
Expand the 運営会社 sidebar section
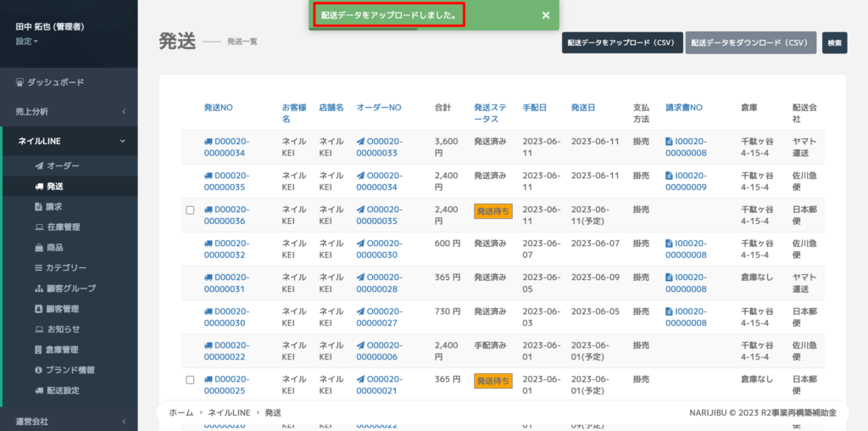coord(68,421)
